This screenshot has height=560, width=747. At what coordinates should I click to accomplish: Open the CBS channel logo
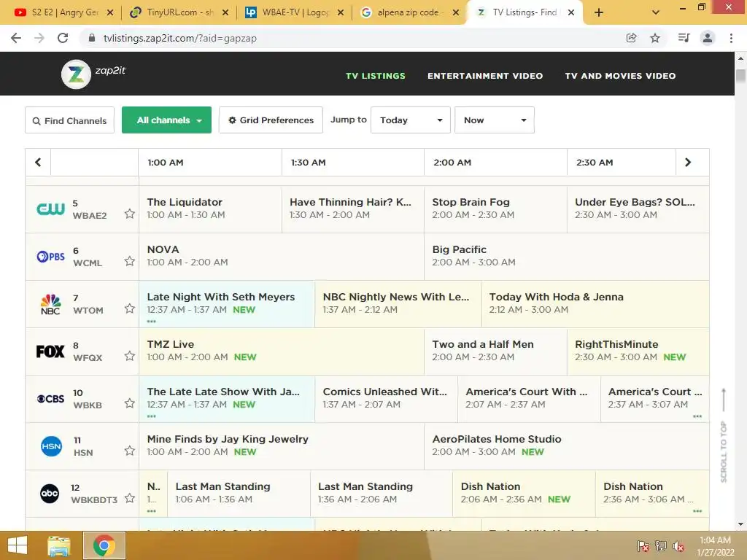pyautogui.click(x=50, y=399)
